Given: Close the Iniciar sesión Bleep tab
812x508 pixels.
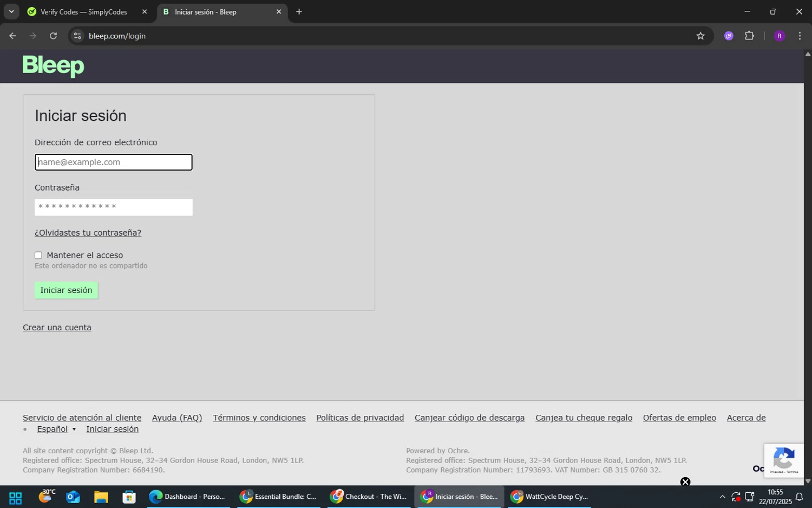Looking at the screenshot, I should click(x=279, y=11).
